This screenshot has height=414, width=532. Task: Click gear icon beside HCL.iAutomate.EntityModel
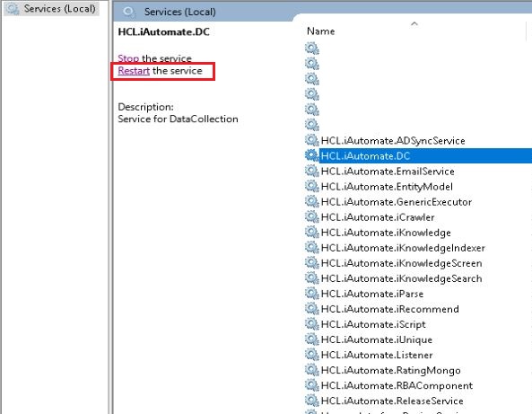click(x=312, y=186)
